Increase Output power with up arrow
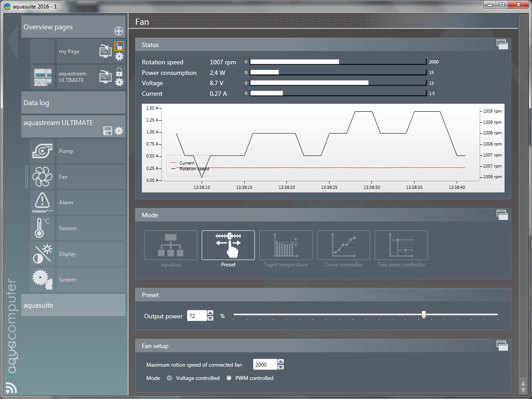 point(211,313)
